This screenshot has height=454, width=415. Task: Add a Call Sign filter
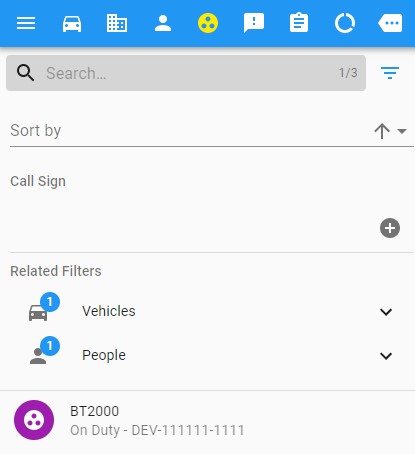[390, 228]
